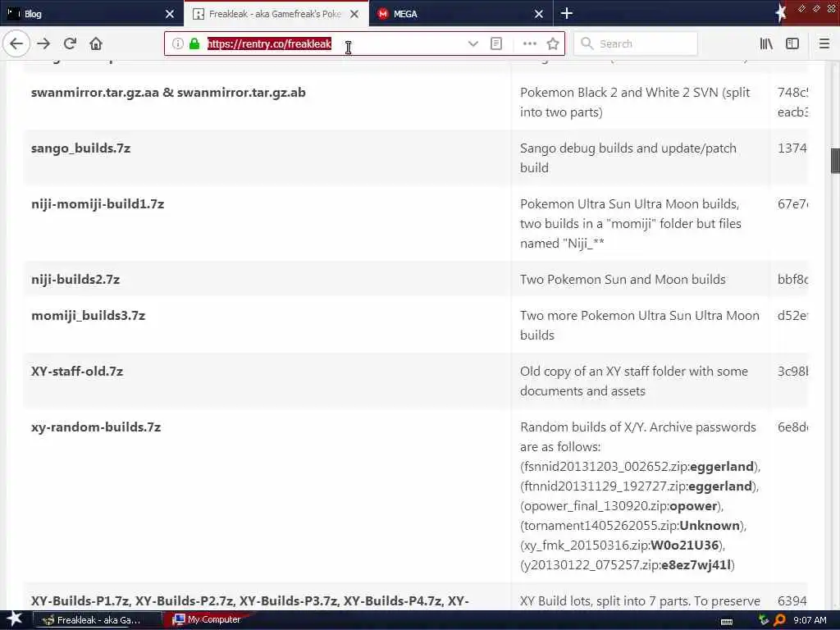Open the browser home page
Image resolution: width=840 pixels, height=630 pixels.
[96, 44]
